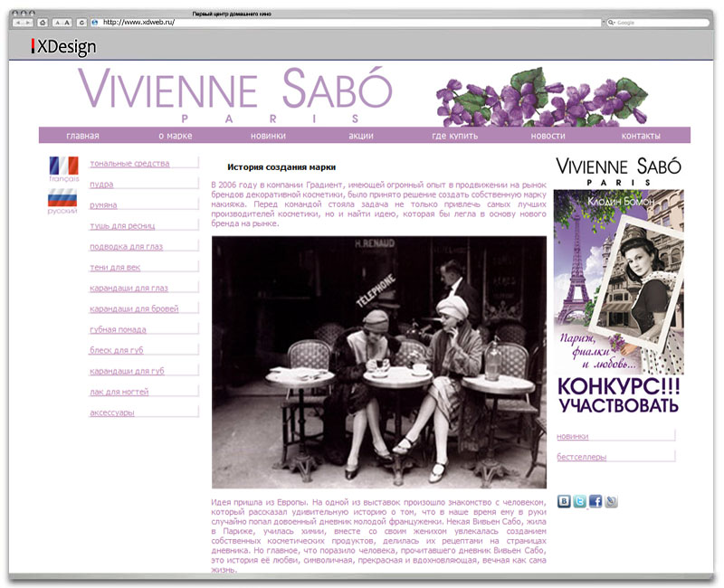Viewport: 724px width, 588px height.
Task: Open румяна category
Action: 103,205
